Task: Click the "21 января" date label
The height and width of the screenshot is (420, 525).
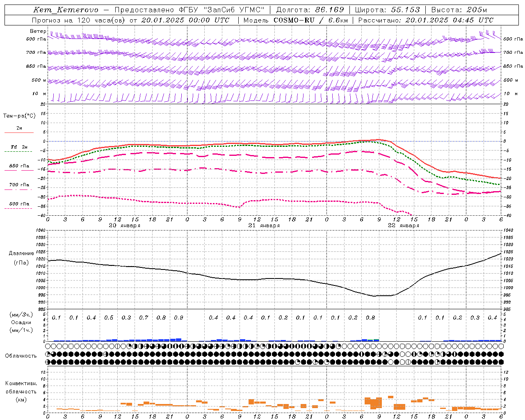Action: pyautogui.click(x=264, y=226)
